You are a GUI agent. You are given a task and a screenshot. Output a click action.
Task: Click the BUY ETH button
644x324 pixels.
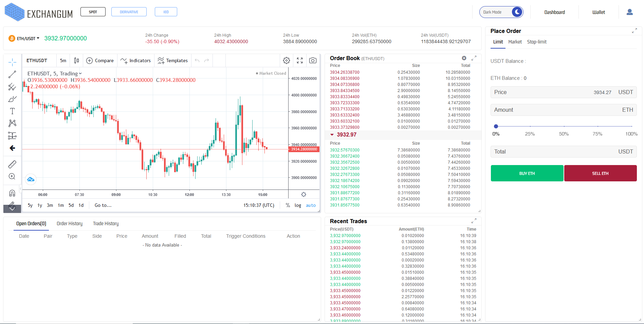(x=527, y=173)
